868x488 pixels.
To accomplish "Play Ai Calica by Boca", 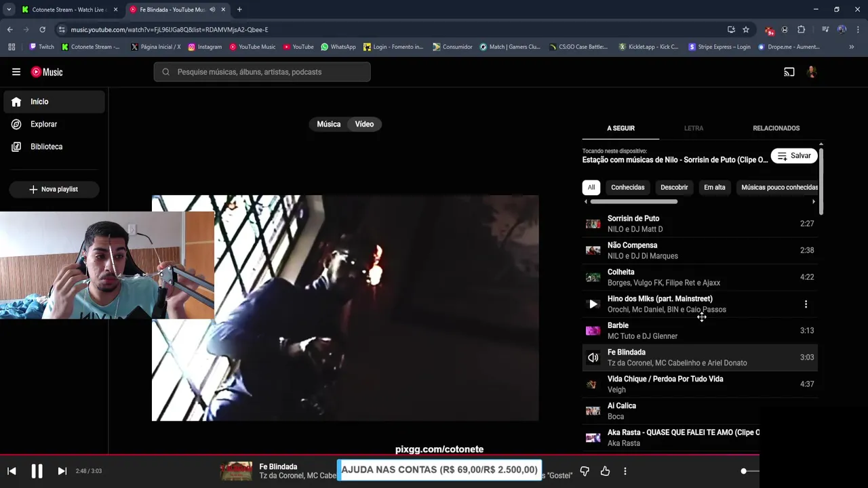I will click(x=700, y=411).
